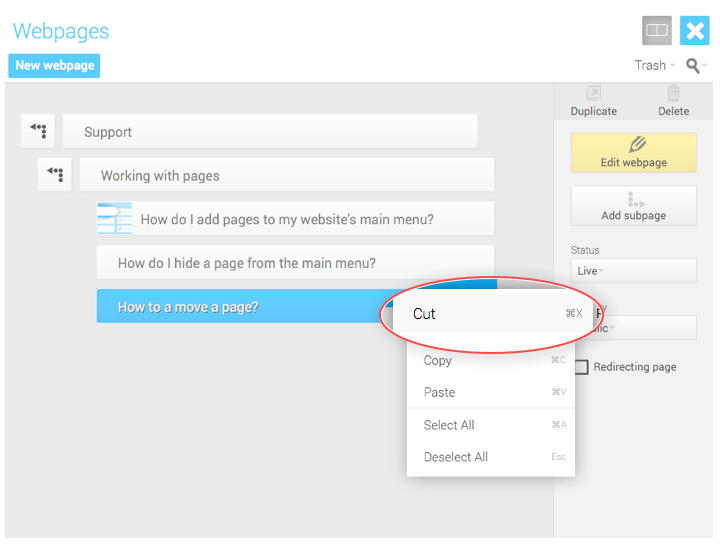Screen dimensions: 720x544
Task: Click the split-view layout icon
Action: pos(657,31)
